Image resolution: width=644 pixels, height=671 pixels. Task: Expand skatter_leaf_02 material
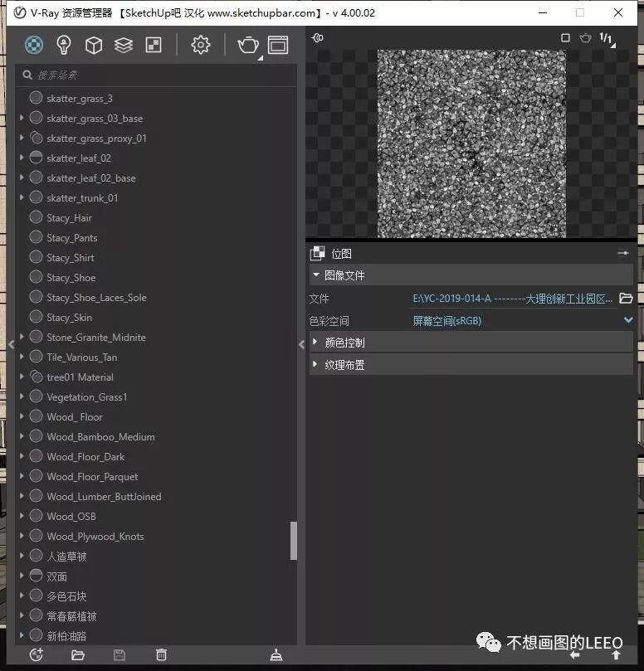(x=22, y=157)
